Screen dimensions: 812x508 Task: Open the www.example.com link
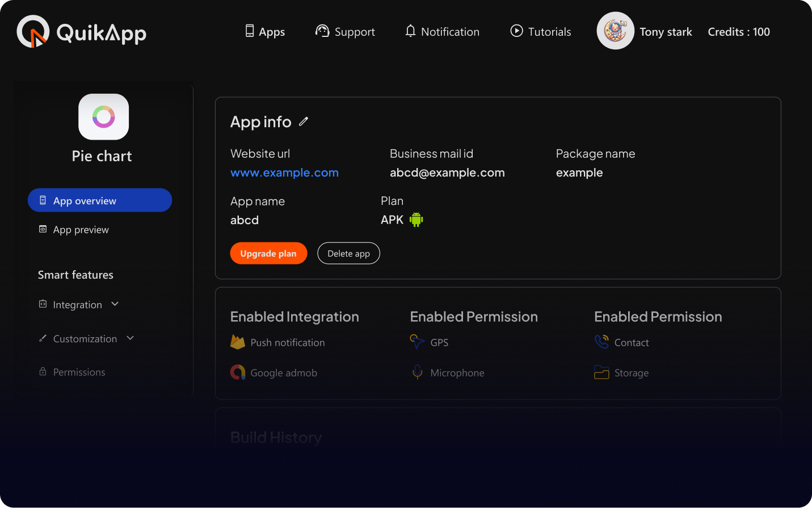[284, 173]
